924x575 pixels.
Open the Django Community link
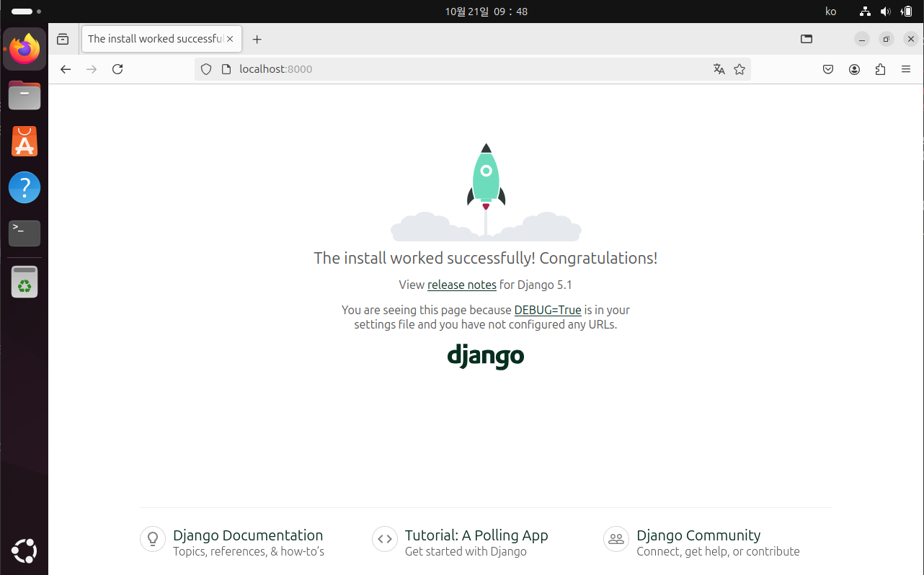point(698,535)
